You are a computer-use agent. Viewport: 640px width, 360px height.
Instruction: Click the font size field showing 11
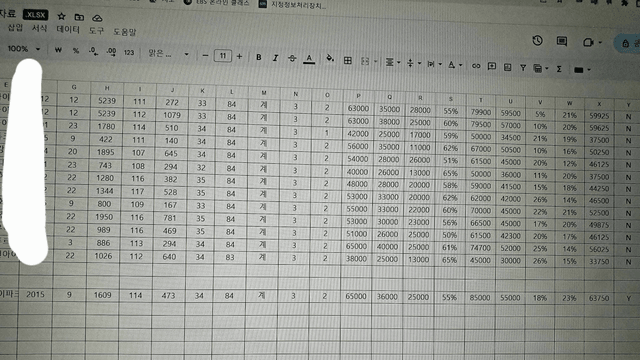coord(223,56)
